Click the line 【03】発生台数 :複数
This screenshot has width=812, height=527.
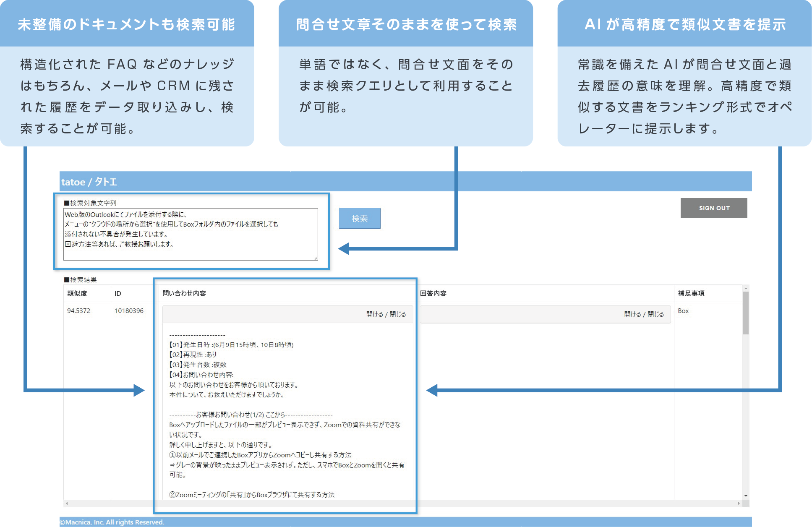tap(198, 365)
